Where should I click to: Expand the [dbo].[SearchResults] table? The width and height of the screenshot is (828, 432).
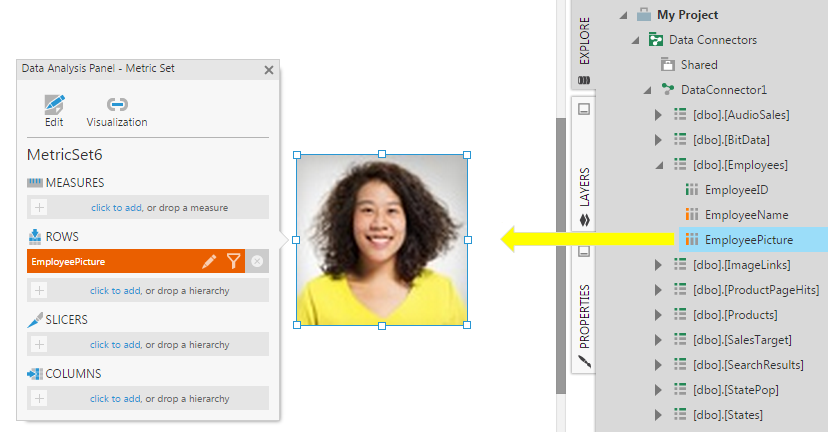[658, 365]
